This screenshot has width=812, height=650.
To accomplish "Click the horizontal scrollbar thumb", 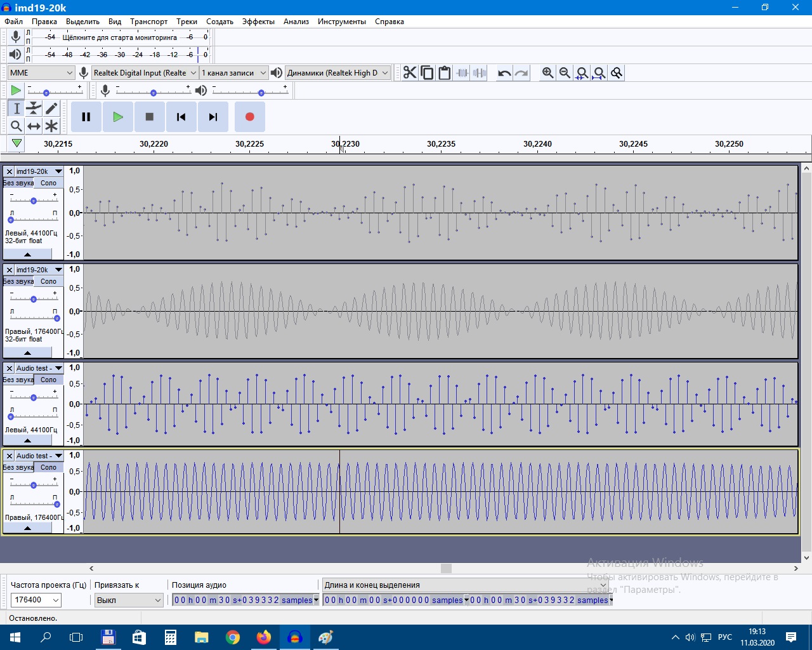I will (x=446, y=568).
